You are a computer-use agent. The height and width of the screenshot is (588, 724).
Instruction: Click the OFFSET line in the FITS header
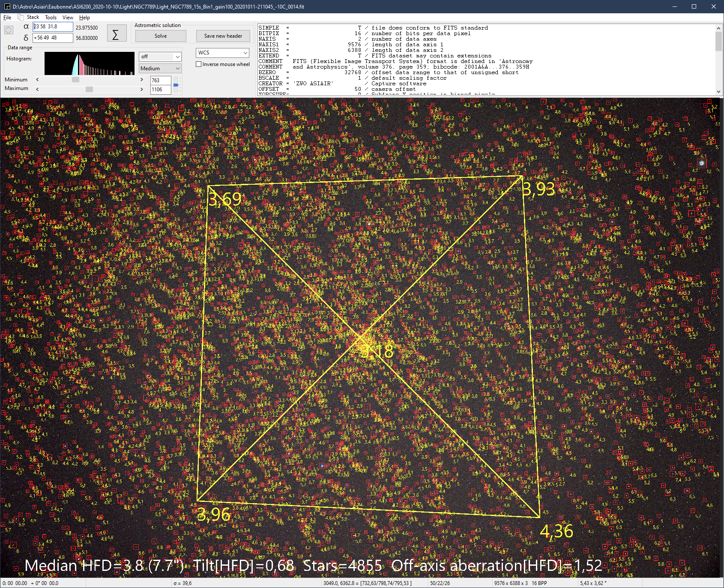pyautogui.click(x=337, y=89)
